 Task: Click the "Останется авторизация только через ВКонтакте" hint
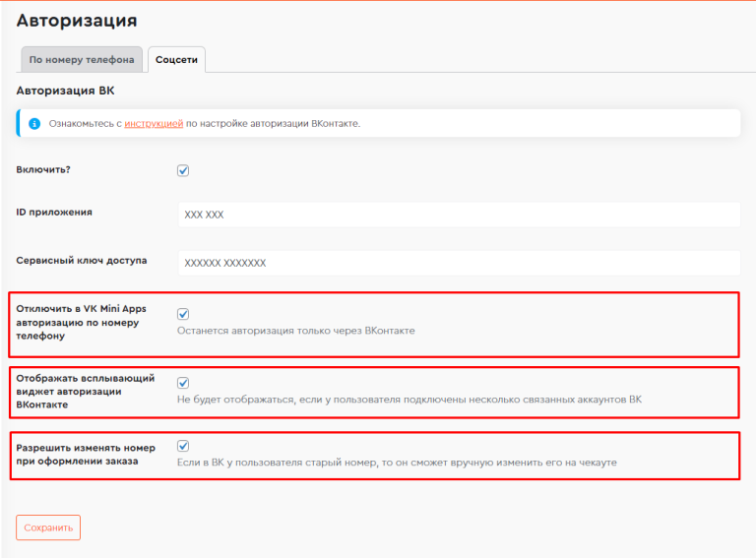(x=295, y=331)
